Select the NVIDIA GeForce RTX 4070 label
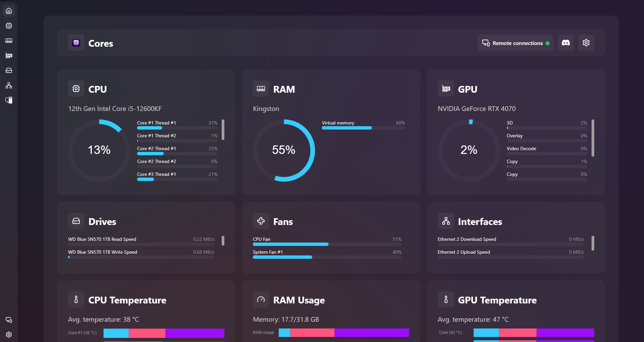This screenshot has height=342, width=644. tap(476, 109)
